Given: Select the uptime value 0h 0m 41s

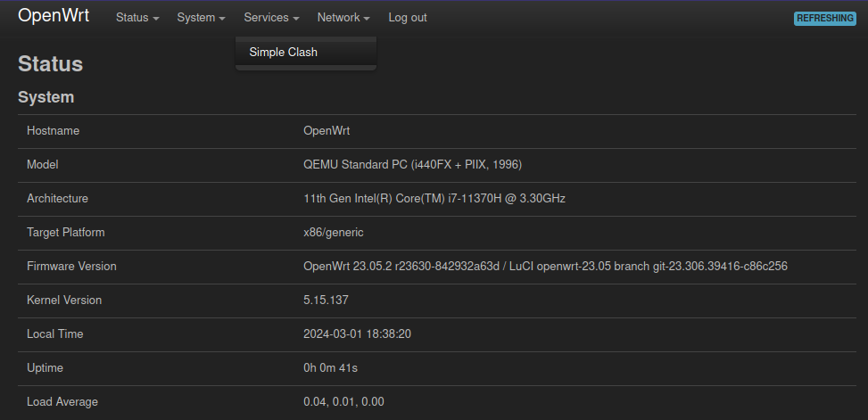Looking at the screenshot, I should [x=330, y=368].
